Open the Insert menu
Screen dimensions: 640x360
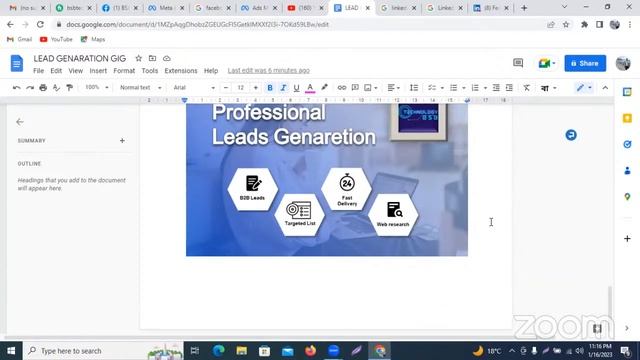[98, 71]
